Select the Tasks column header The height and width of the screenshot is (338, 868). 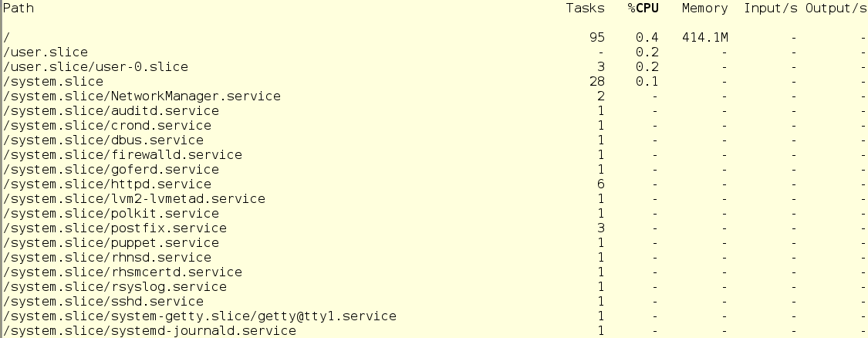tap(585, 8)
